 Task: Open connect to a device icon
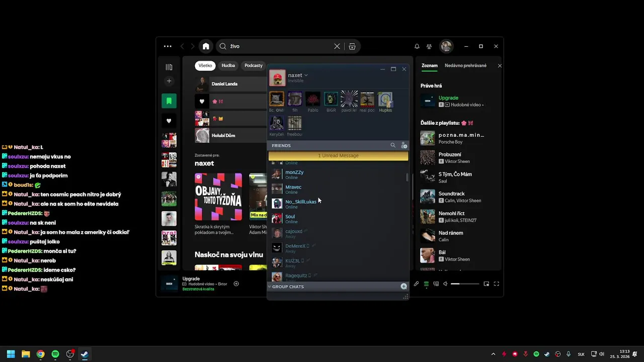tap(436, 284)
